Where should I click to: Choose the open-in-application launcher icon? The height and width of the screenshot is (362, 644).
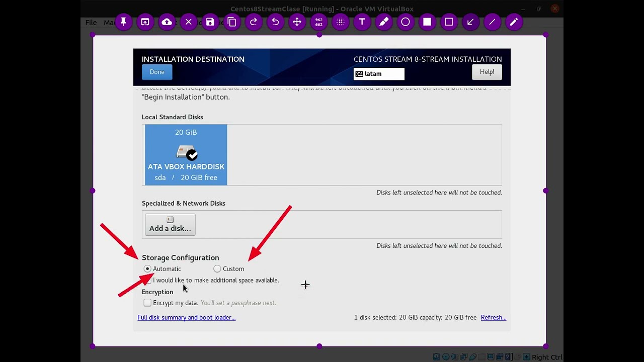tap(145, 22)
